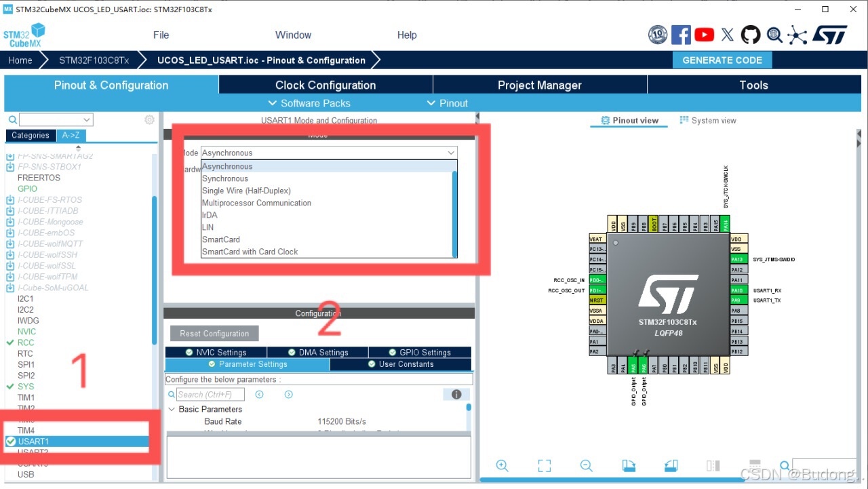This screenshot has width=868, height=489.
Task: Select Synchronous from the Mode dropdown
Action: pos(225,178)
